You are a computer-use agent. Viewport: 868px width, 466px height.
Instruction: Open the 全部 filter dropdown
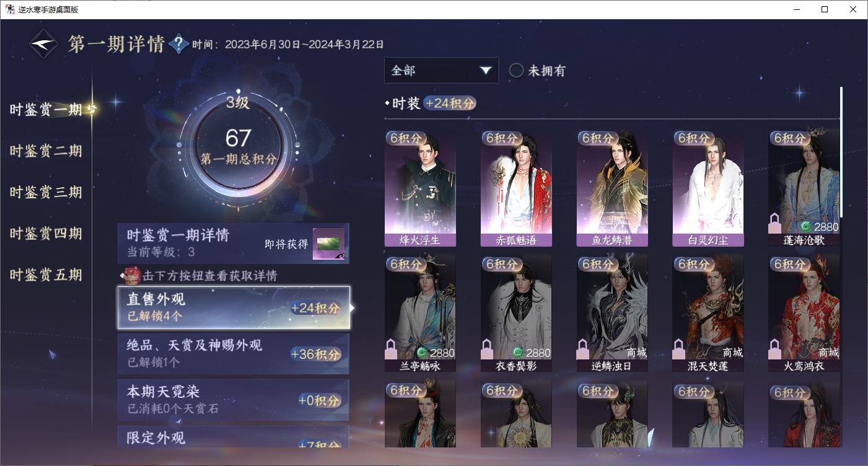[441, 71]
